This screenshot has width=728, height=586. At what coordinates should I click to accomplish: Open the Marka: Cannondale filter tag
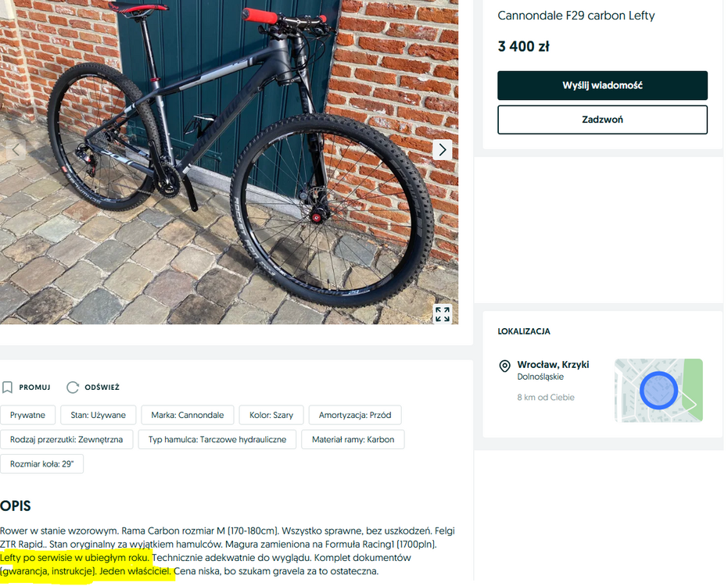[188, 415]
